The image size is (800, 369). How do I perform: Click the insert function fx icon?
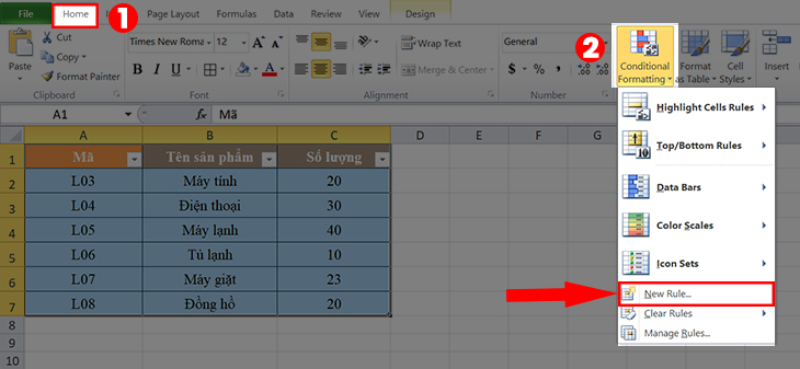pos(201,115)
